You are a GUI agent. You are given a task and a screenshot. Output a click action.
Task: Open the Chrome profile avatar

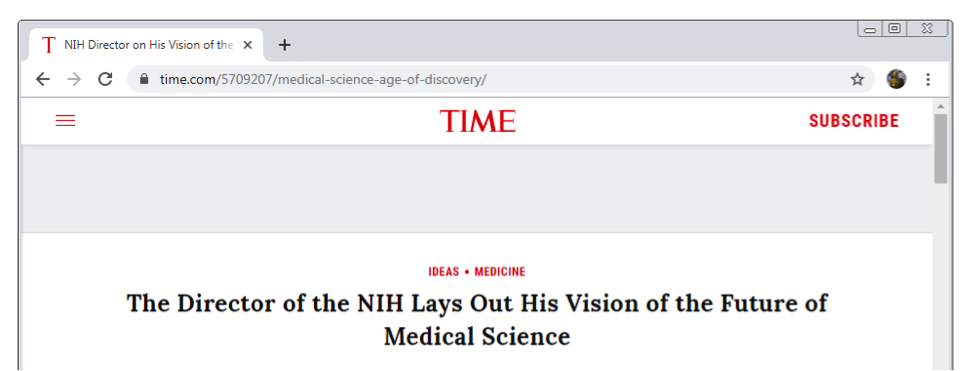pos(896,79)
